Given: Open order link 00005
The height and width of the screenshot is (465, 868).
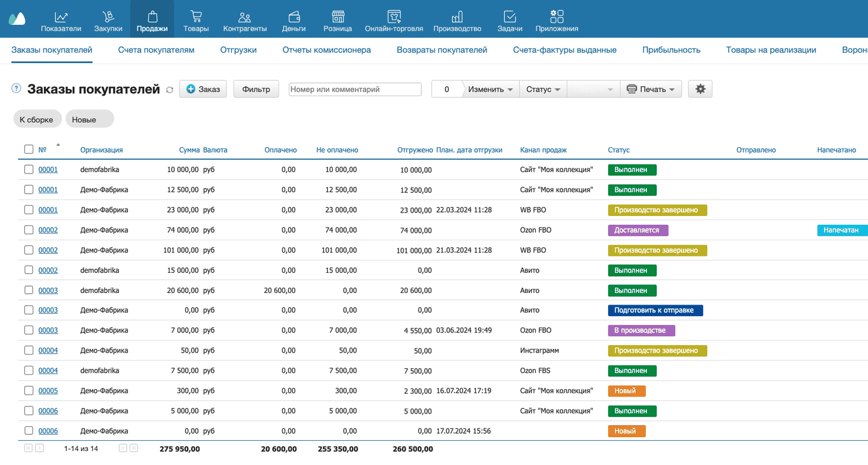Looking at the screenshot, I should [48, 391].
